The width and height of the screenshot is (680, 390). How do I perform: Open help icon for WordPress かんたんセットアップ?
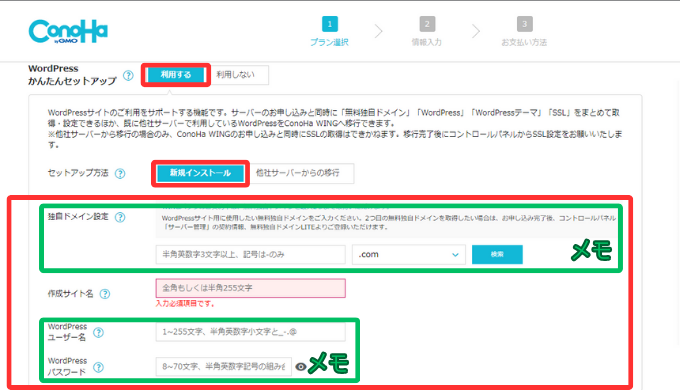[128, 75]
